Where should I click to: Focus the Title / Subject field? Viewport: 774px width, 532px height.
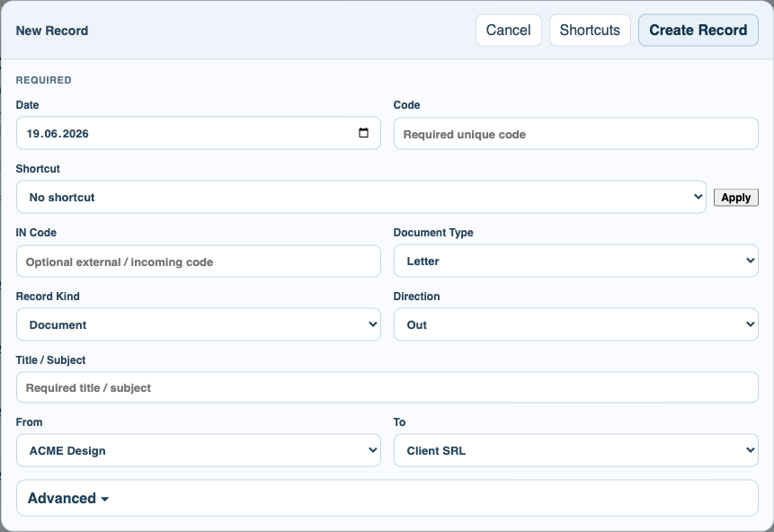387,387
